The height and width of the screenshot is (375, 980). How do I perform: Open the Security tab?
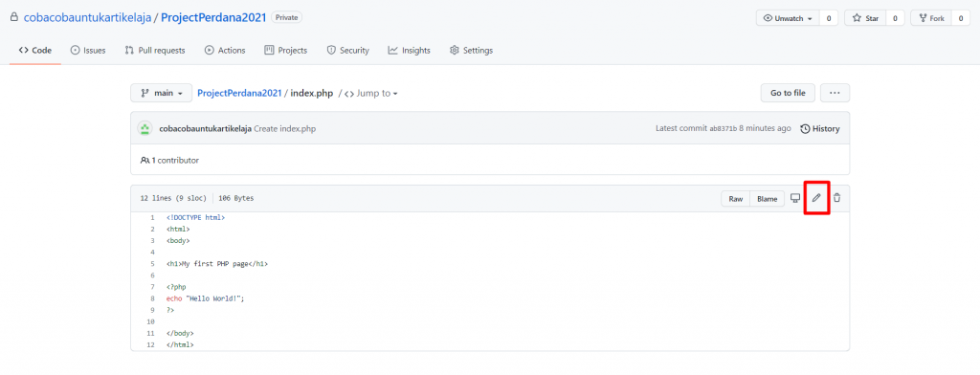click(348, 51)
